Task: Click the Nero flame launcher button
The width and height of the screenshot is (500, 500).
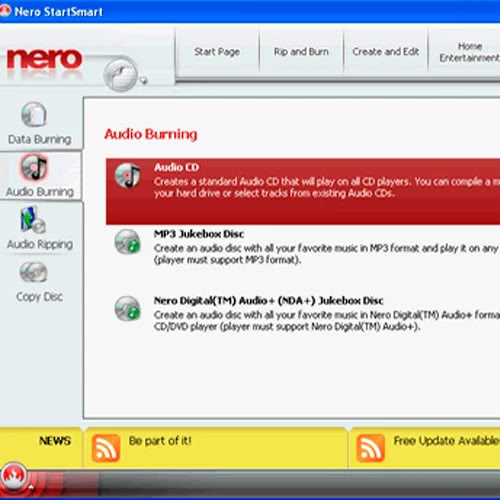Action: pyautogui.click(x=13, y=477)
